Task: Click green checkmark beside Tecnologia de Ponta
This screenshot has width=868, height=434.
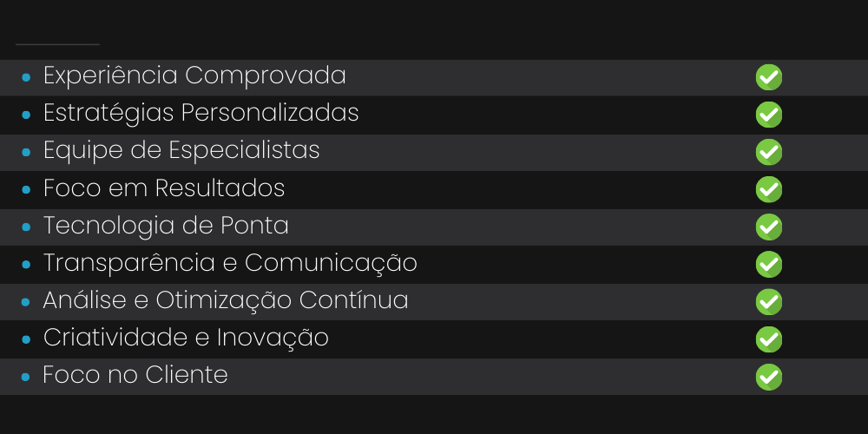Action: pyautogui.click(x=769, y=227)
